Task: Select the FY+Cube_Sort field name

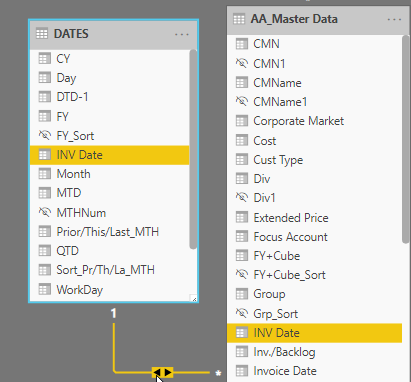Action: (289, 275)
